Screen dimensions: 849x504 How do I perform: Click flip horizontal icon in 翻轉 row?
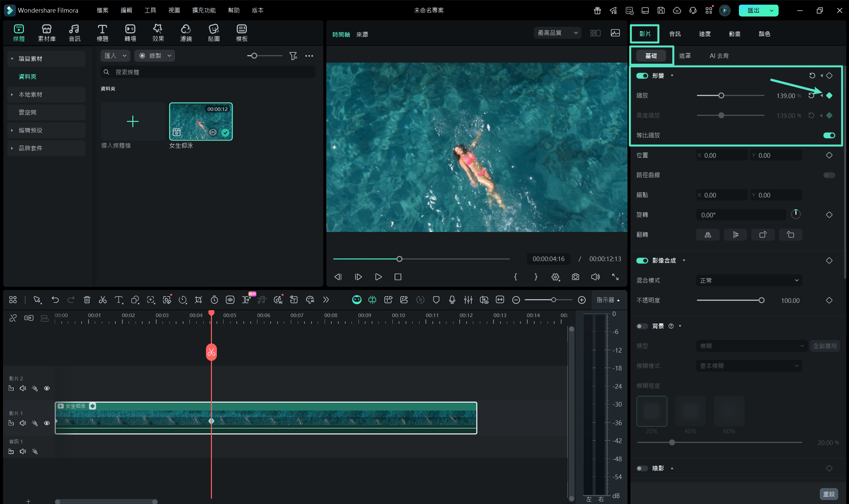pyautogui.click(x=708, y=235)
